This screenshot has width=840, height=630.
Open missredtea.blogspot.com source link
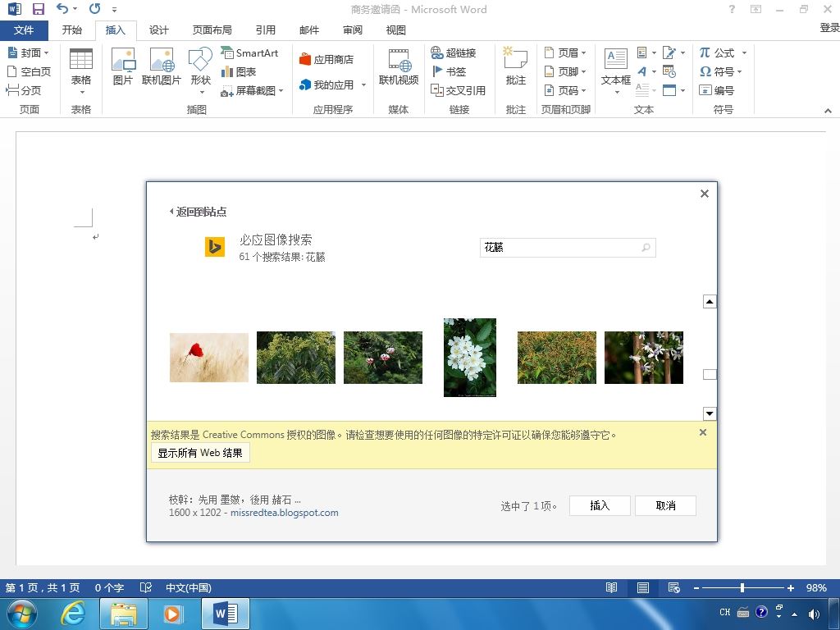[285, 513]
